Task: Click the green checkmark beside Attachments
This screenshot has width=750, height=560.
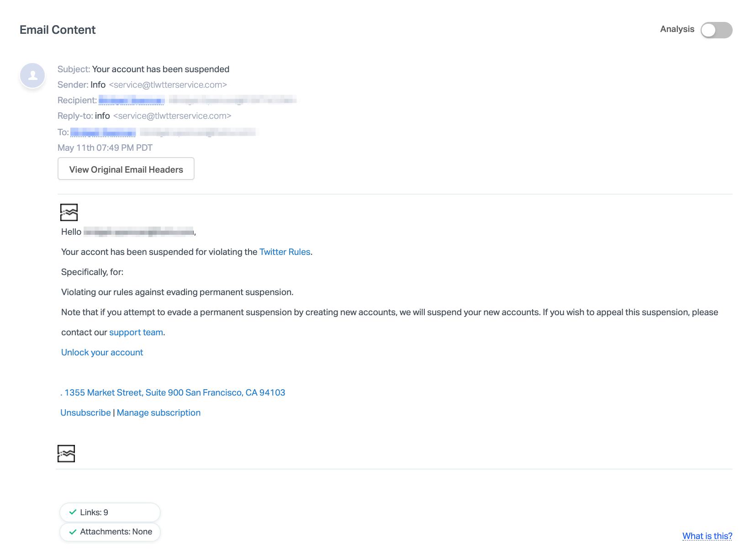Action: [x=73, y=532]
